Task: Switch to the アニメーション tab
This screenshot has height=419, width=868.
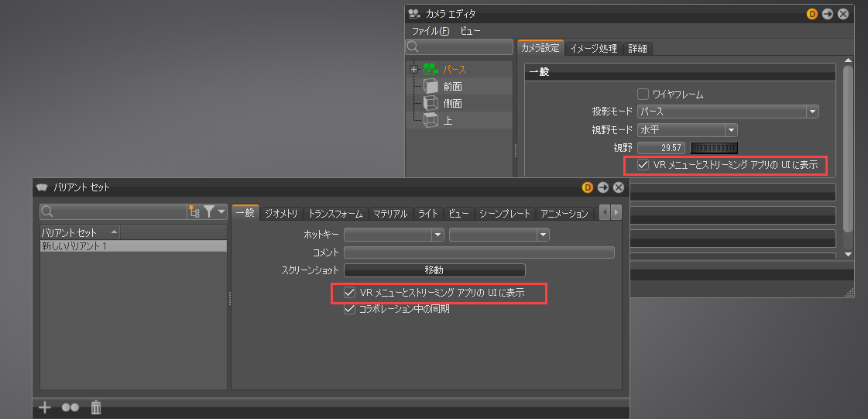Action: [x=564, y=214]
